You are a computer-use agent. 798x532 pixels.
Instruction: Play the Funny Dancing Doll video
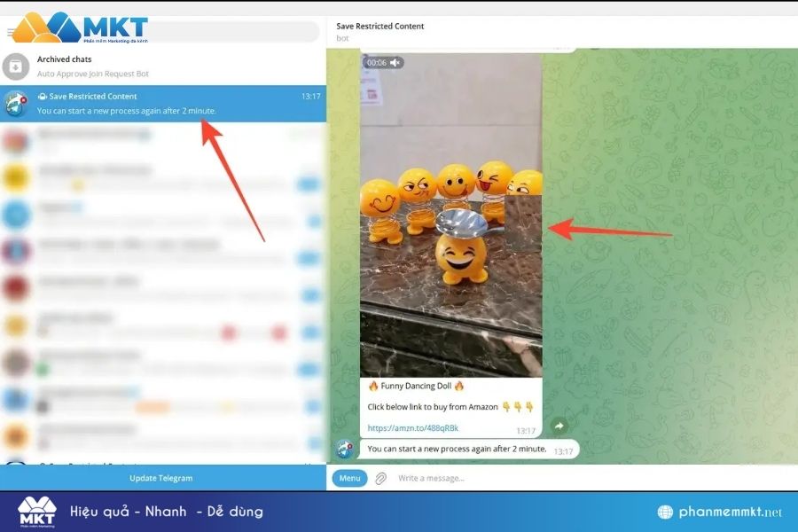coord(452,213)
